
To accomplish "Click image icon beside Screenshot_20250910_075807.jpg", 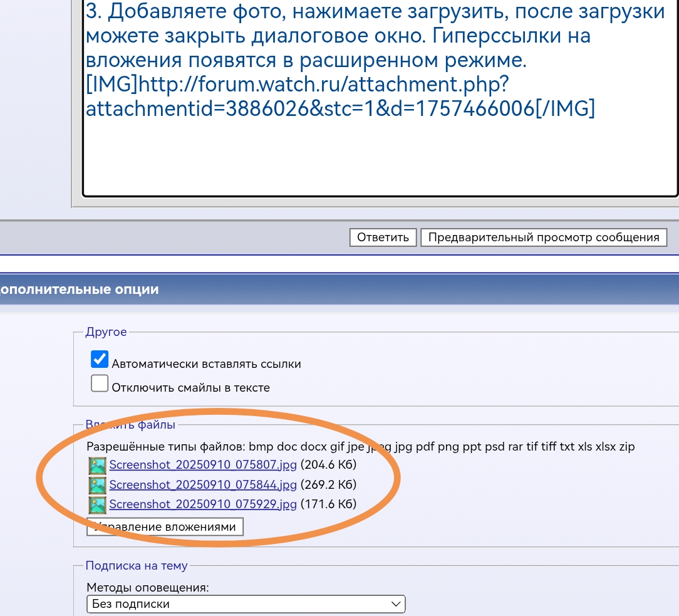I will (97, 465).
